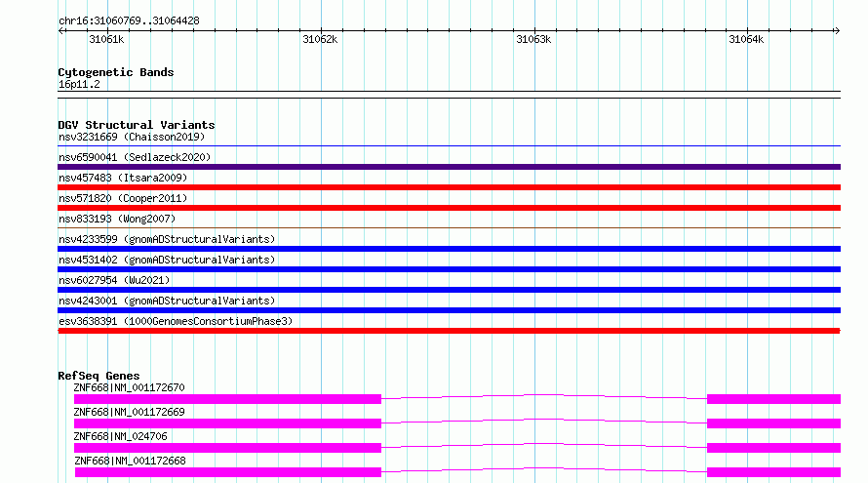Click the intron line of NM_001172670
The width and height of the screenshot is (868, 483).
click(544, 395)
